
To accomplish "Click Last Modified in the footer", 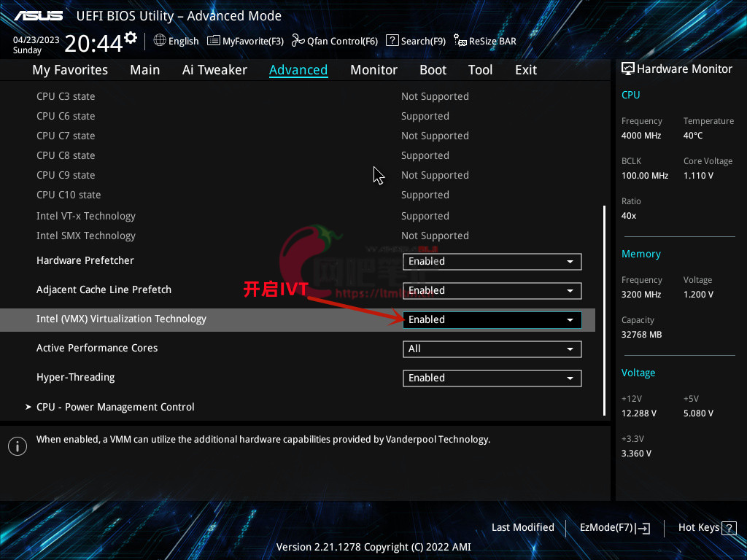I will [522, 528].
